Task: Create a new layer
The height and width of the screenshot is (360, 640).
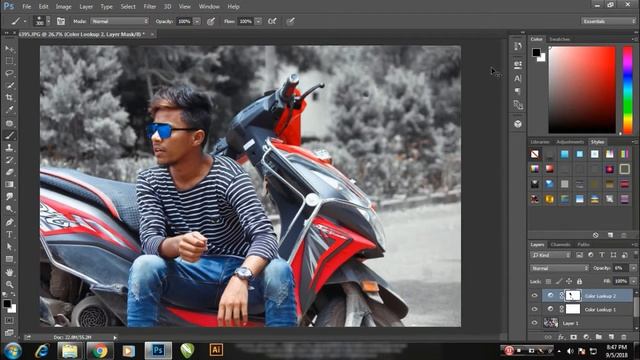Action: [x=611, y=337]
